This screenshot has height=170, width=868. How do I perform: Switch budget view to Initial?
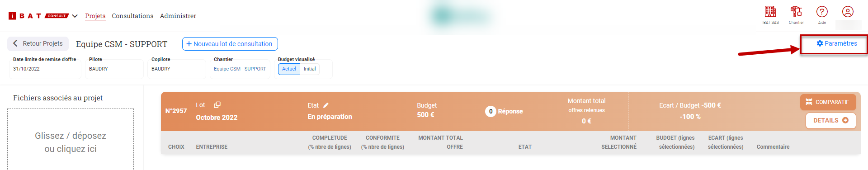point(310,69)
